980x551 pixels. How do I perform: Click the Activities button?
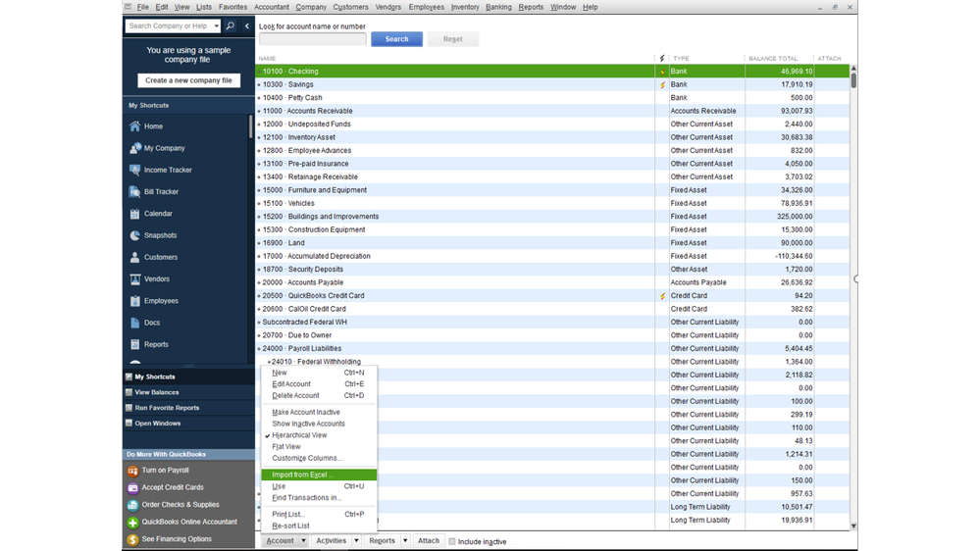click(x=332, y=541)
